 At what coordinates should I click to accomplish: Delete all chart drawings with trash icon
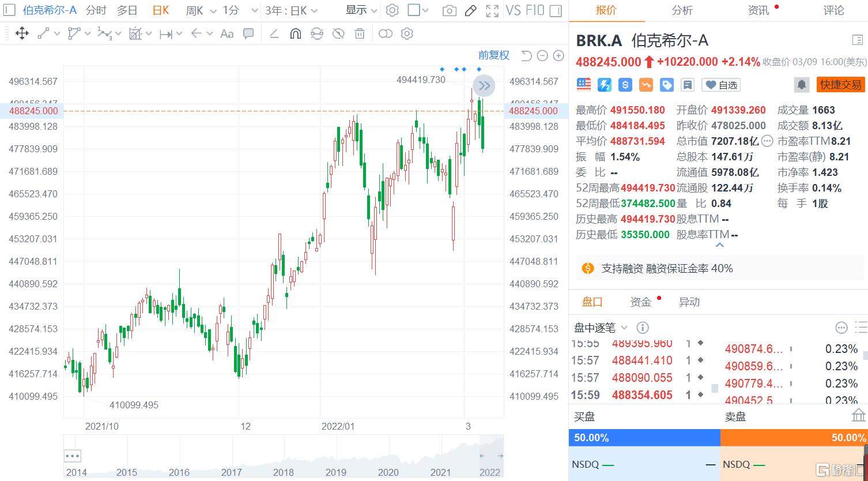click(360, 33)
